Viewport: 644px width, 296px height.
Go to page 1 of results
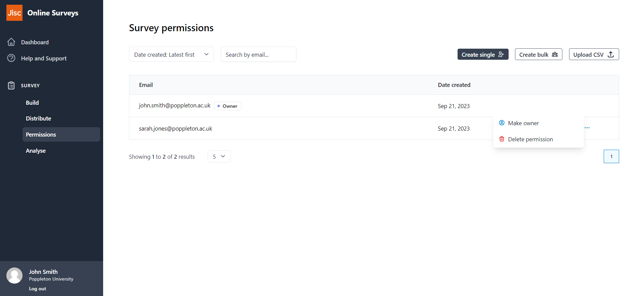pyautogui.click(x=611, y=156)
